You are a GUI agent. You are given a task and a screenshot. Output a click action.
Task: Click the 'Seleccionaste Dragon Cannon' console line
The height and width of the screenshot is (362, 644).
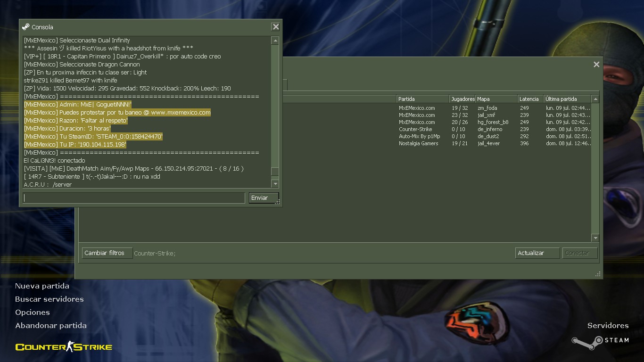pos(82,65)
